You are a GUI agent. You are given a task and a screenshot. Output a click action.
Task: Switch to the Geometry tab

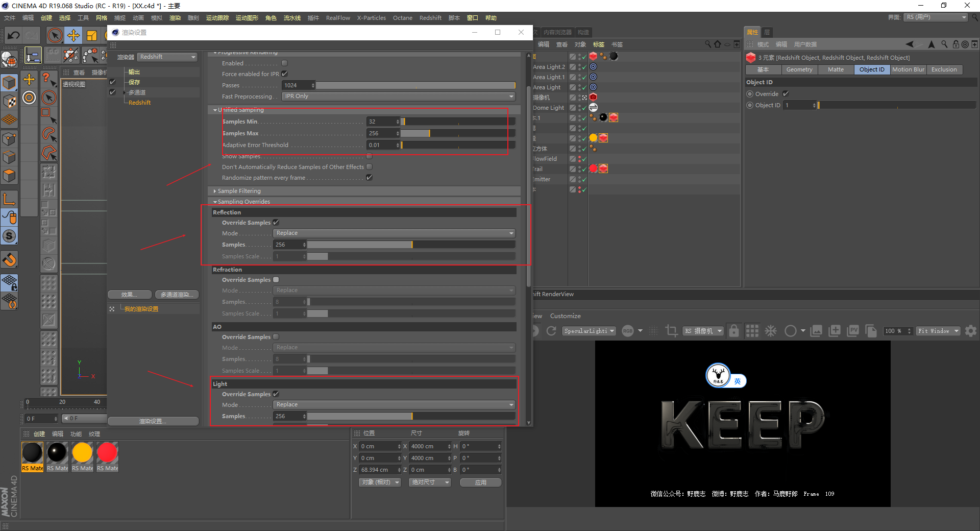[x=799, y=69]
